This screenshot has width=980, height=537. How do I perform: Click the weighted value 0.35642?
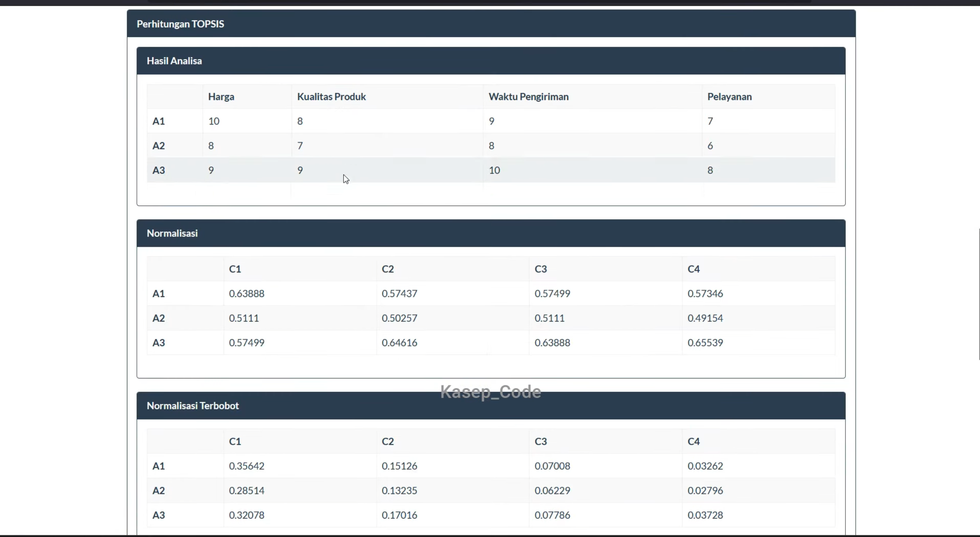(x=247, y=466)
